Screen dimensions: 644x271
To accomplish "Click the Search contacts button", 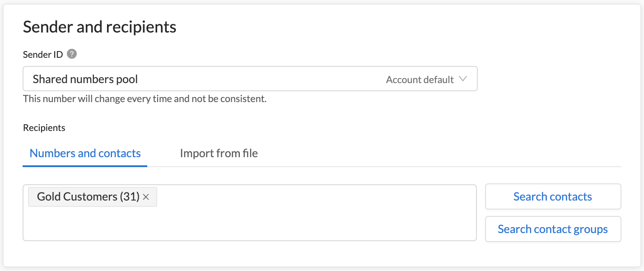I will pos(553,196).
